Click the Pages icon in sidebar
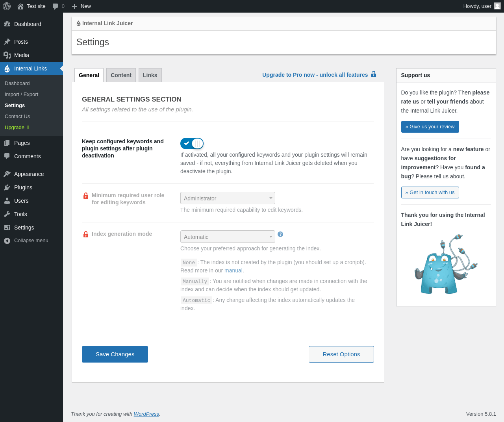 coord(7,143)
